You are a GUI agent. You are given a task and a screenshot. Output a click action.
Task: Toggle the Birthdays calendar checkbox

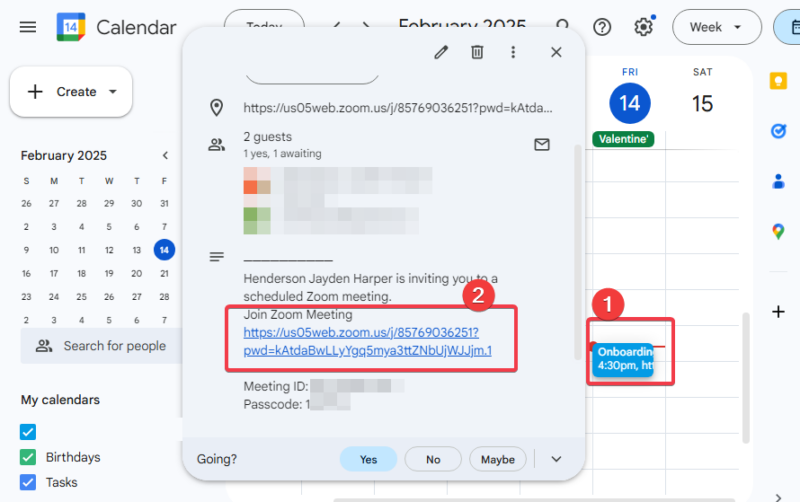coord(28,457)
